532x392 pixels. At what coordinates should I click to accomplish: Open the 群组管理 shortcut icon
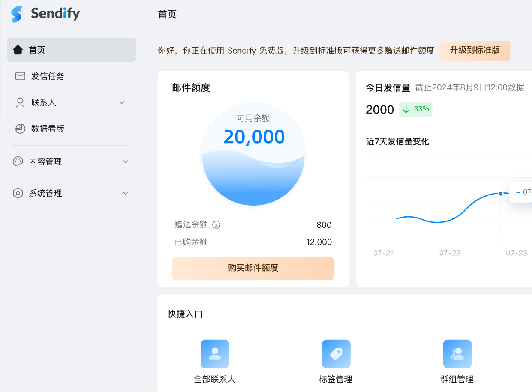coord(457,354)
